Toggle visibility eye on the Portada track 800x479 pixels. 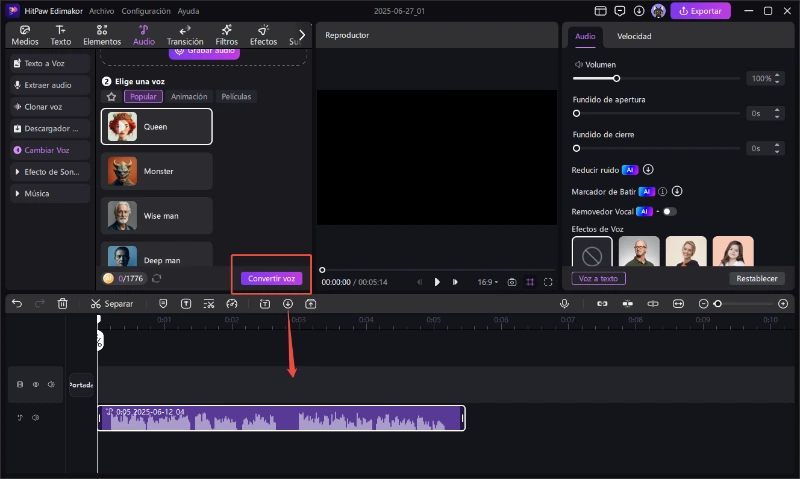point(35,384)
